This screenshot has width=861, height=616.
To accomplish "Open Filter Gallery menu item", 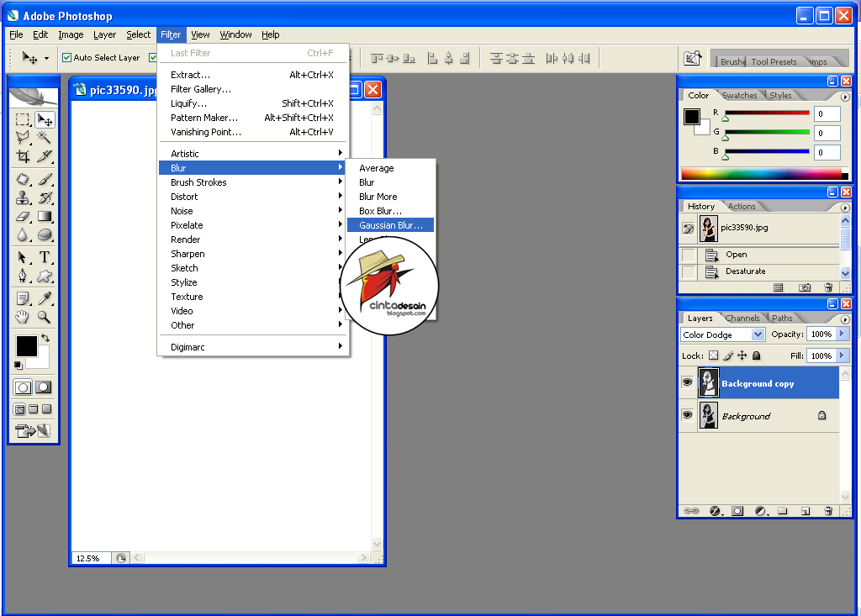I will pyautogui.click(x=253, y=89).
